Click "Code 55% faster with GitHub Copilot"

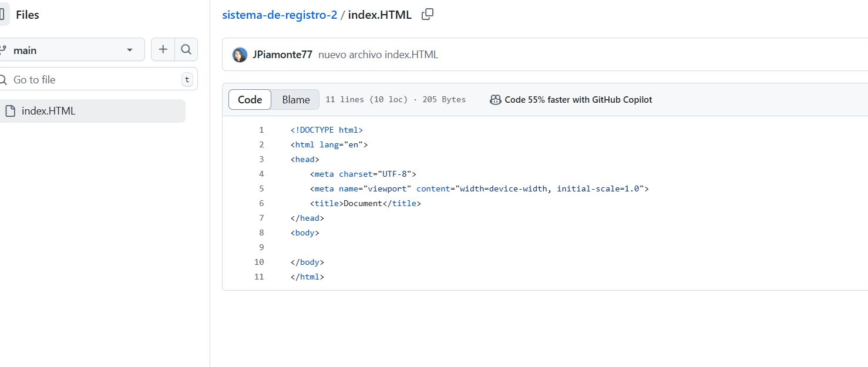(x=578, y=100)
